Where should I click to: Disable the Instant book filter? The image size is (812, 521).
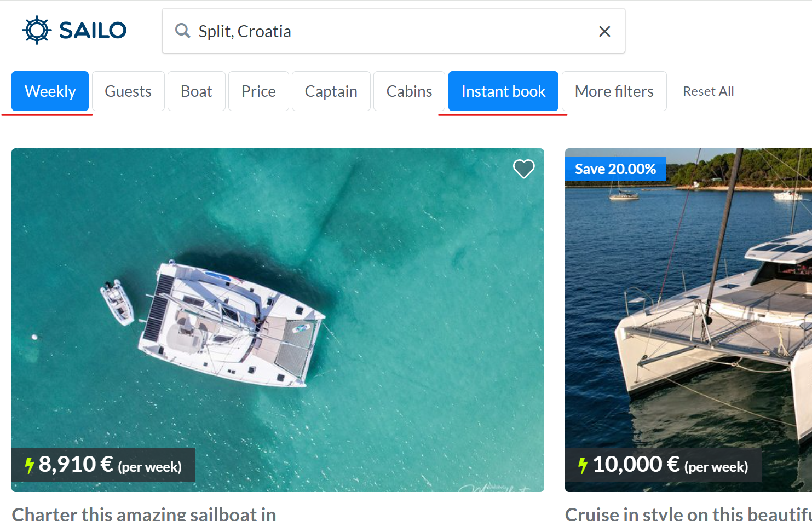coord(503,91)
